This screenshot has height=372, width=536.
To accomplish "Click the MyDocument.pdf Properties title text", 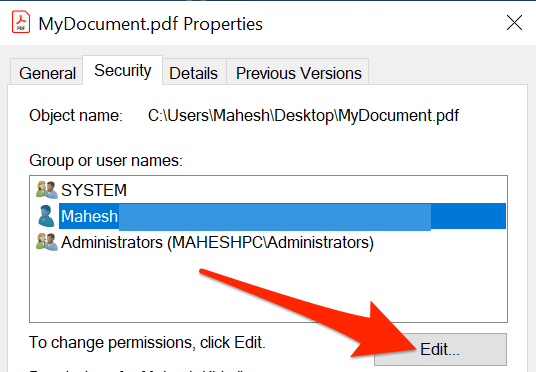I will pos(150,24).
